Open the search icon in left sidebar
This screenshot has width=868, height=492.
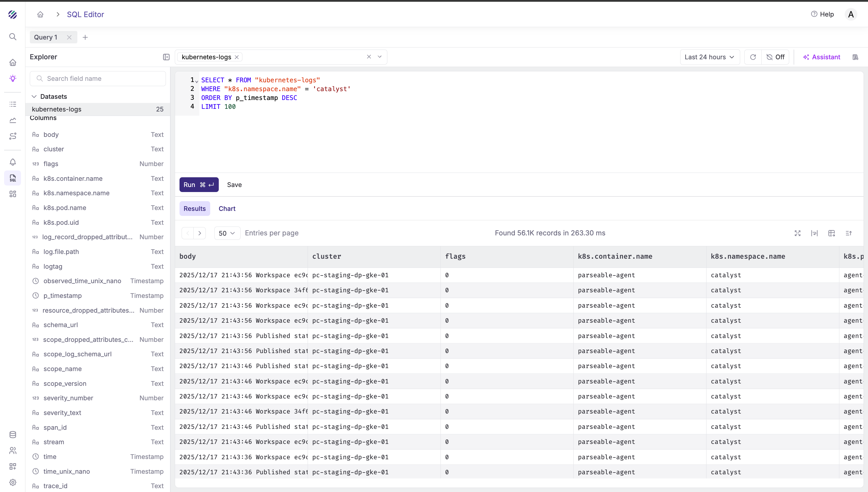(x=13, y=37)
